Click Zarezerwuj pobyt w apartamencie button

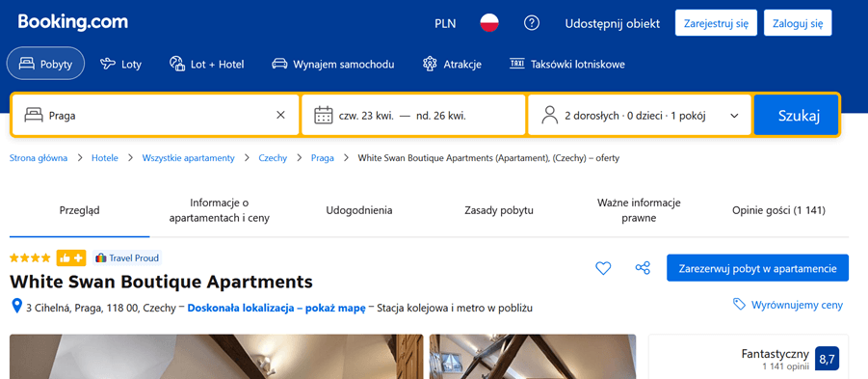(x=757, y=268)
